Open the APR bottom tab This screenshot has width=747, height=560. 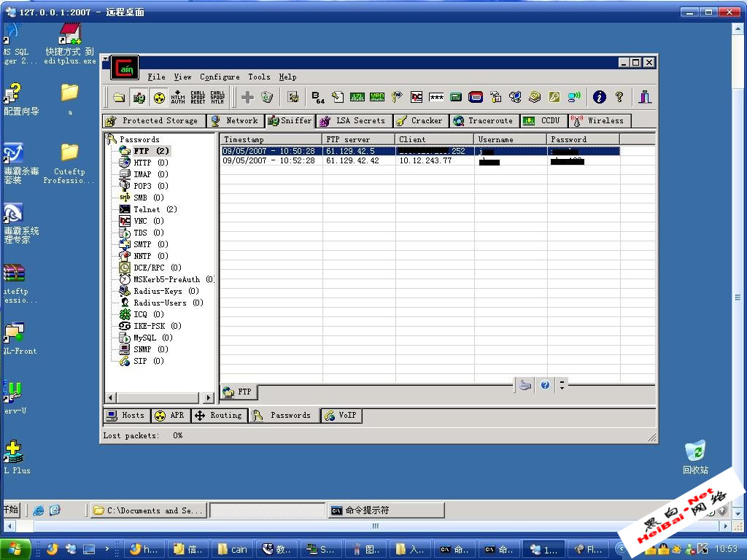point(171,415)
